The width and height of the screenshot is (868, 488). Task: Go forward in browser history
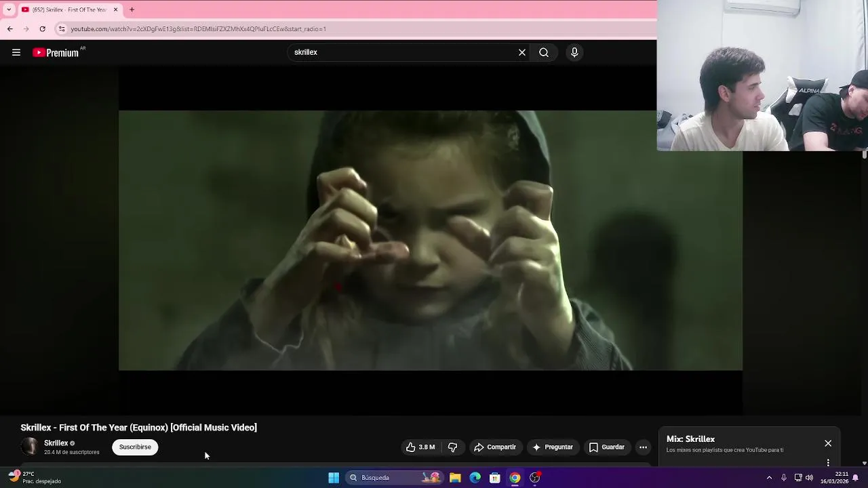pos(26,28)
